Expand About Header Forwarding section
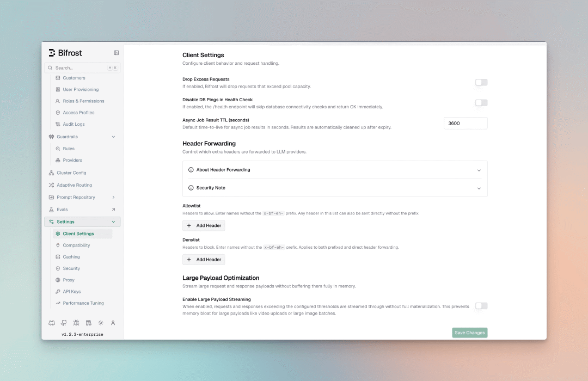588x381 pixels. tap(335, 170)
